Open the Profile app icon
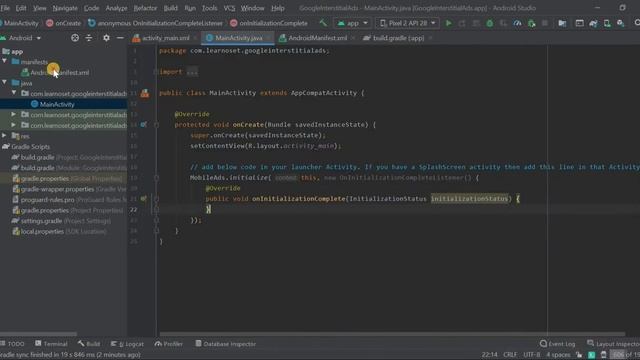The width and height of the screenshot is (640, 360). click(517, 23)
